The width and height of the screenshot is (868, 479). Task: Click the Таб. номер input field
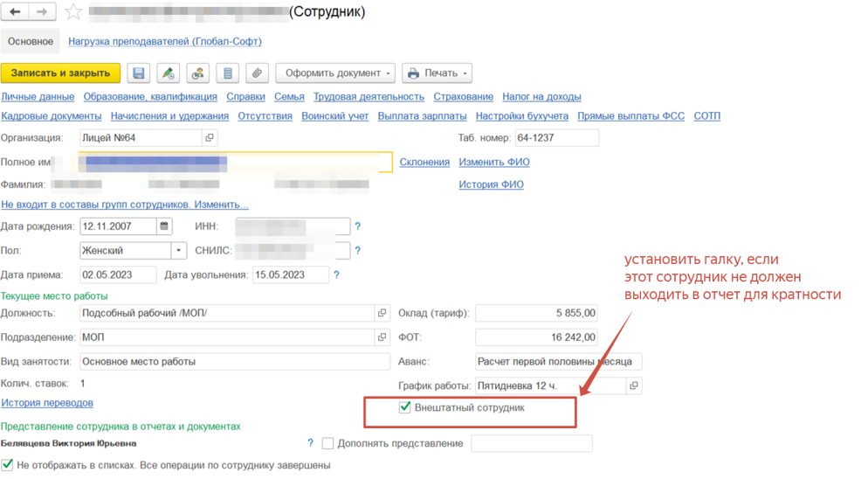(x=556, y=138)
